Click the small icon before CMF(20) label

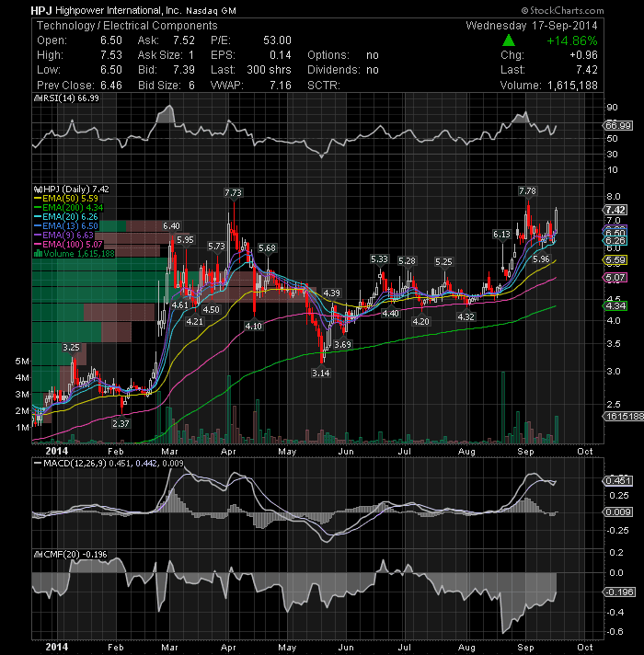[38, 555]
